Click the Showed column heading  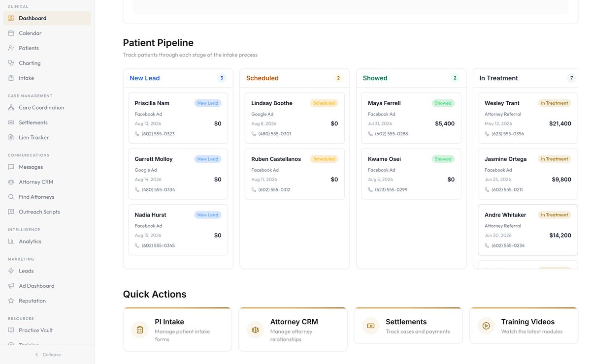coord(375,78)
